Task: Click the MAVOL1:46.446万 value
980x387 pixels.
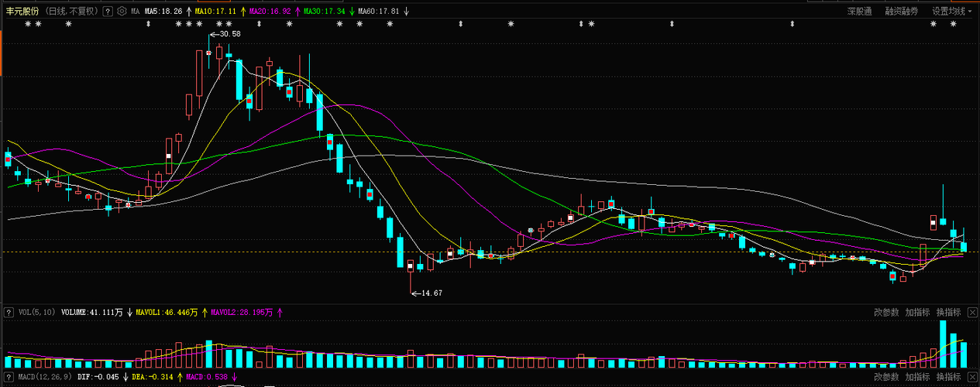Action: click(167, 313)
